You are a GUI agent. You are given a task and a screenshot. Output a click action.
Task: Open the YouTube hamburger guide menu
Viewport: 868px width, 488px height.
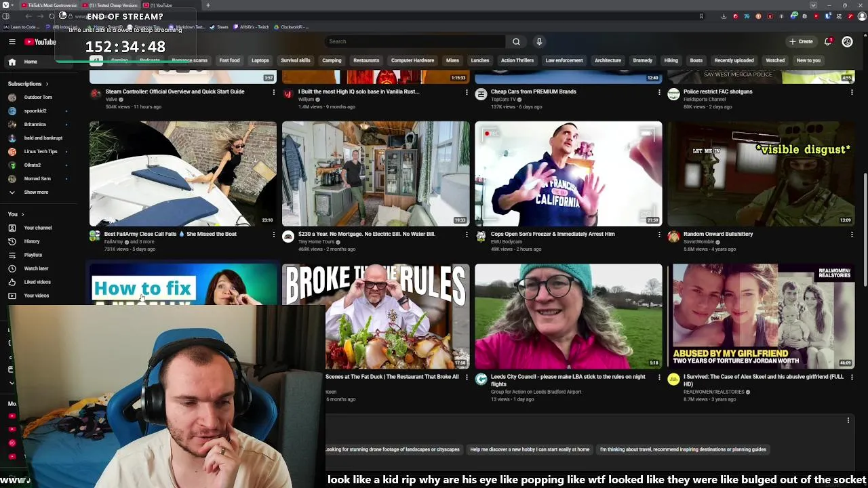12,42
